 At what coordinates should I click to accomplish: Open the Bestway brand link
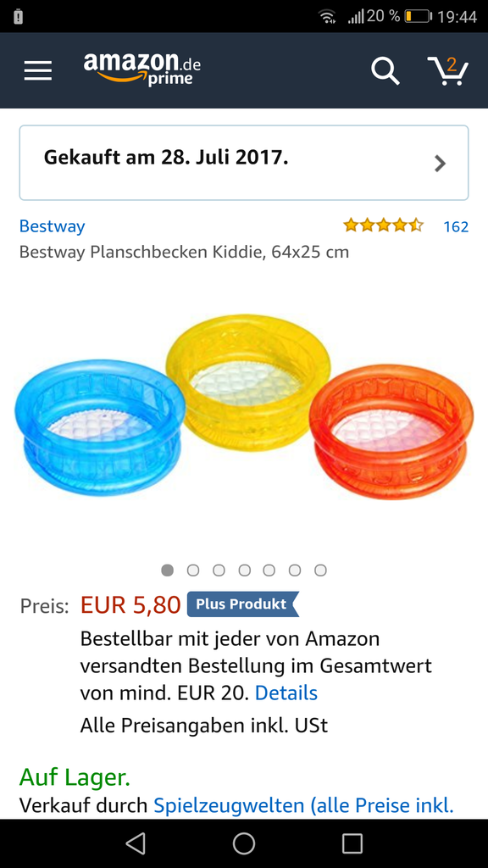[52, 226]
